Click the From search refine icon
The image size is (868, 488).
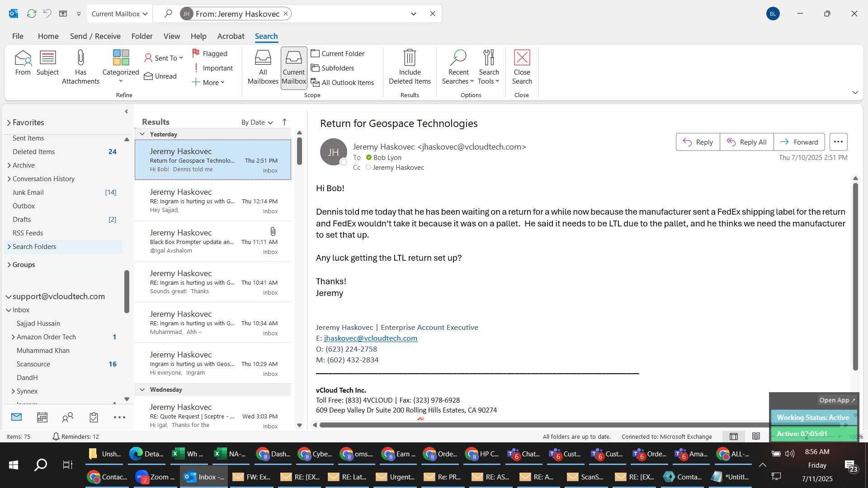[x=23, y=63]
